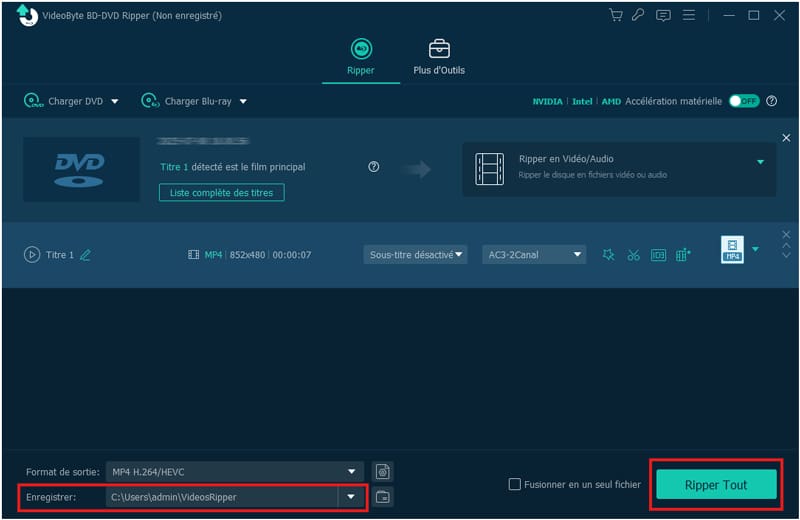
Task: Click the help question mark icon
Action: (374, 167)
